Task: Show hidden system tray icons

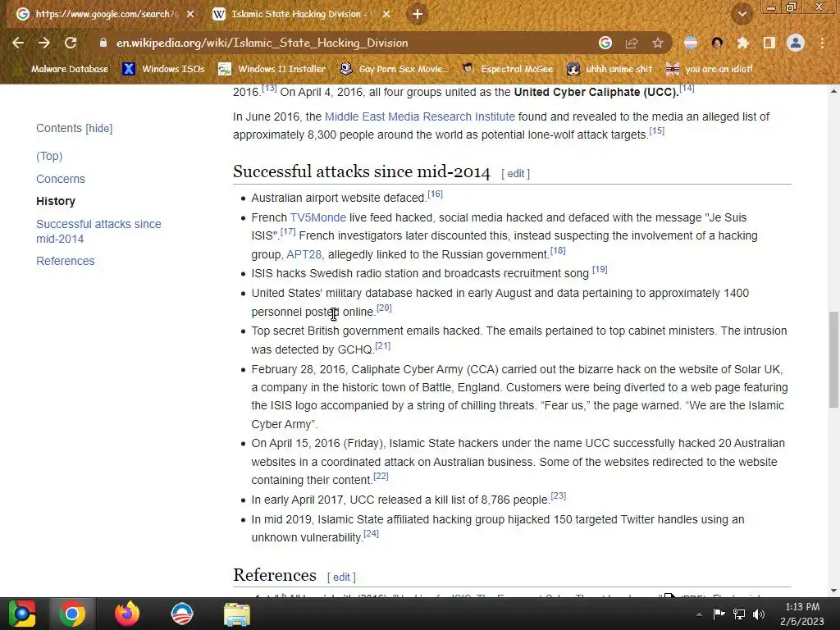Action: tap(699, 614)
